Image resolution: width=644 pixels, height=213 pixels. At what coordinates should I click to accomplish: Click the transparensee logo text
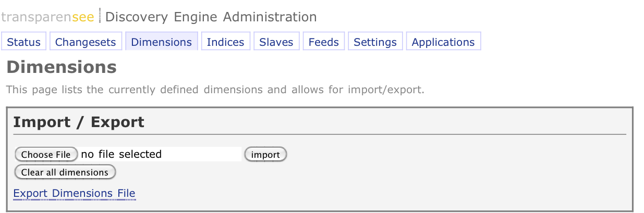[48, 17]
